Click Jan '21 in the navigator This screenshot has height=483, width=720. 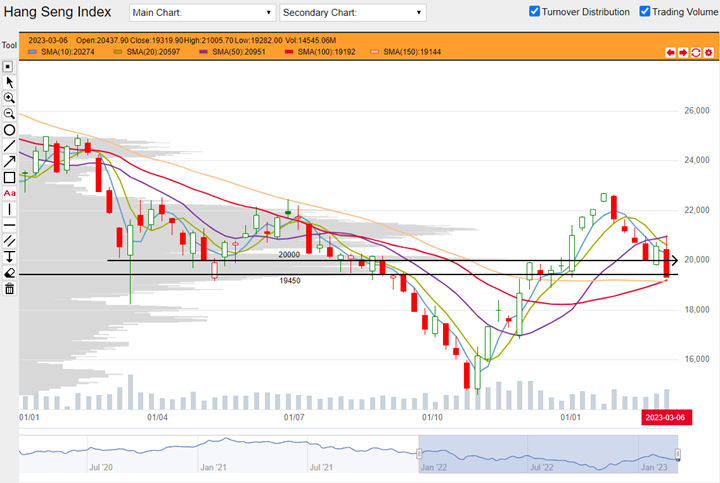tap(214, 467)
